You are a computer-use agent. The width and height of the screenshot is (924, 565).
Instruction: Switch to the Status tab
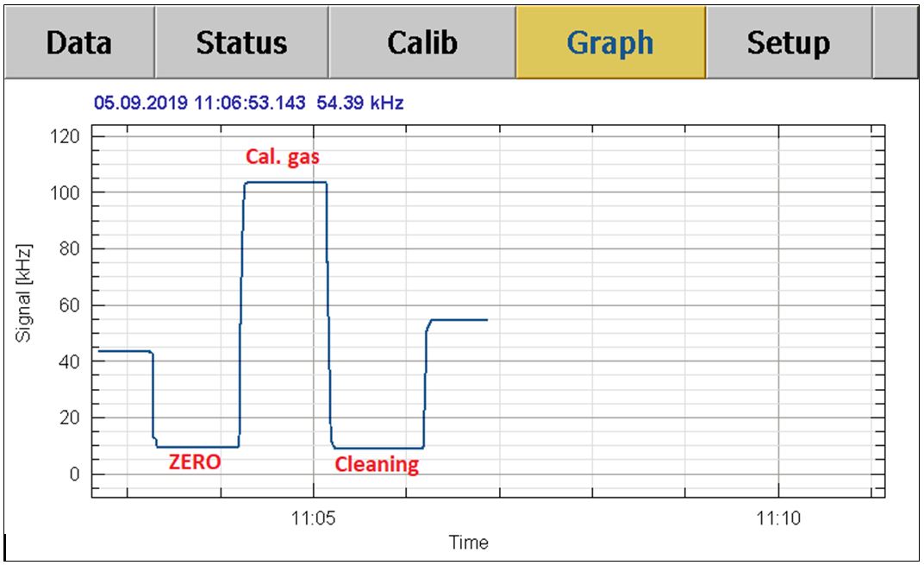coord(240,43)
